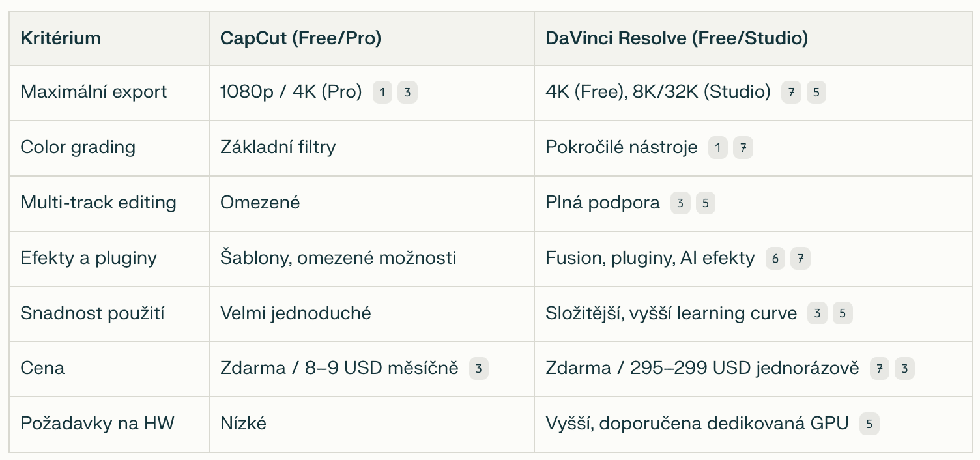The height and width of the screenshot is (460, 980).
Task: Open citation 7 next to Pokročilé nástroje
Action: [x=743, y=148]
